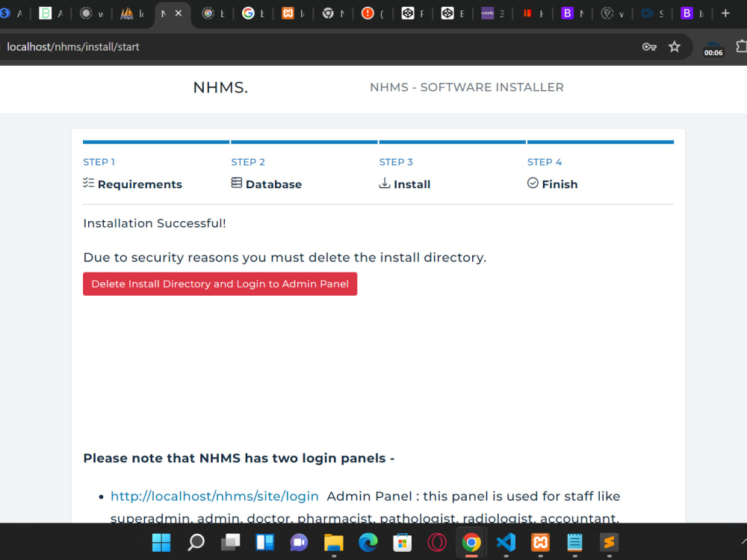Viewport: 747px width, 560px height.
Task: Open File Explorer from the taskbar
Action: (333, 542)
